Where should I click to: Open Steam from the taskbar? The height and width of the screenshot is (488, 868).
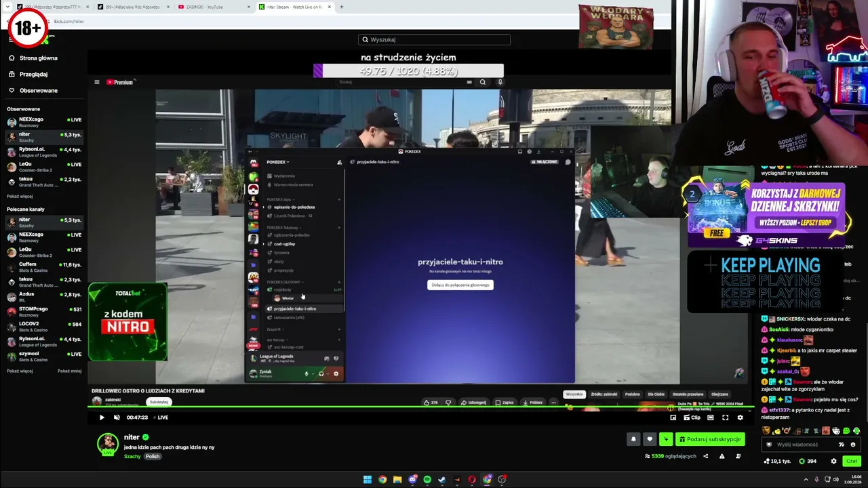[442, 480]
